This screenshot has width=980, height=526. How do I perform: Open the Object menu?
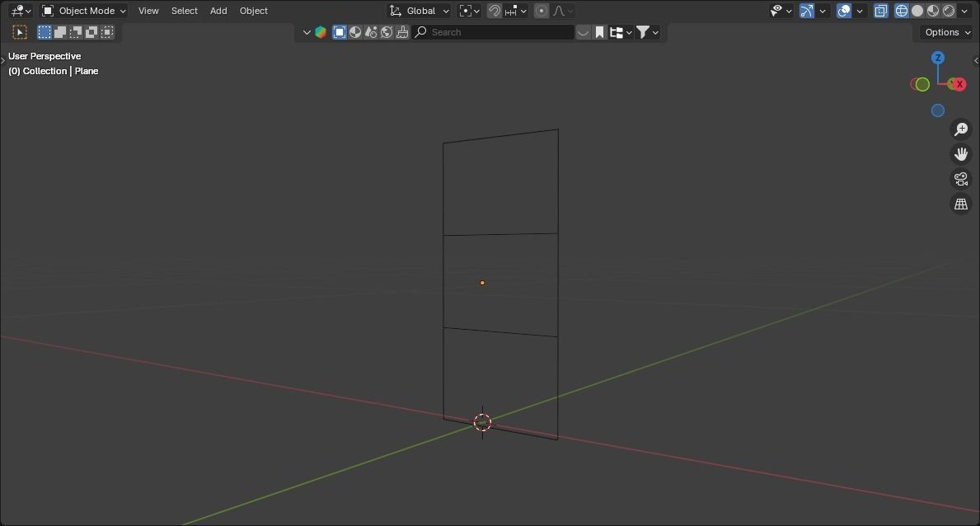point(254,11)
